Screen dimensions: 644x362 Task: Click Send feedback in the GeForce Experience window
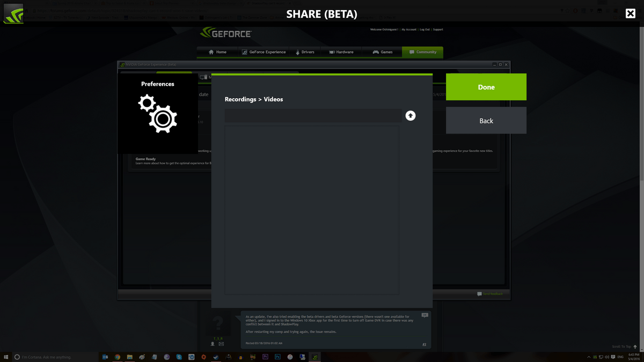[490, 294]
